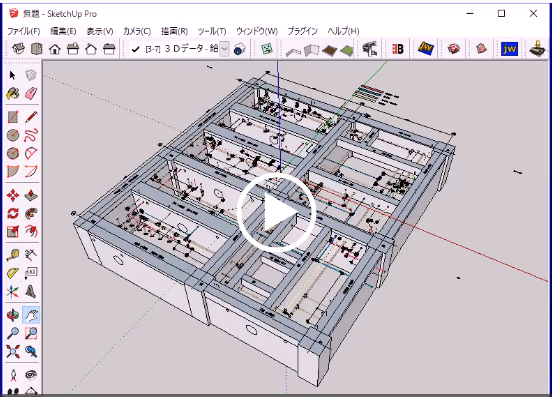Select the arrow Select tool
The height and width of the screenshot is (397, 552).
pyautogui.click(x=13, y=75)
